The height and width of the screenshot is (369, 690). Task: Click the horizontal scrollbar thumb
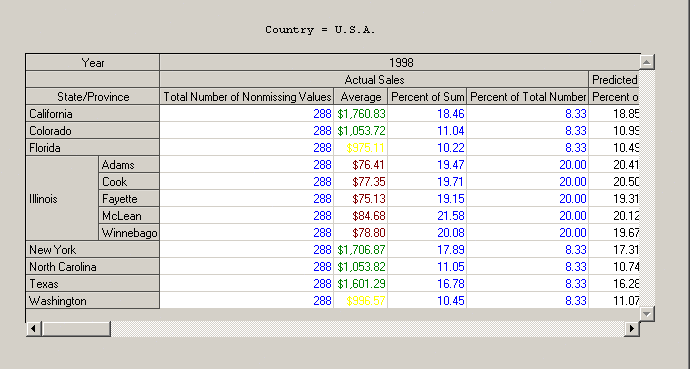[76, 328]
